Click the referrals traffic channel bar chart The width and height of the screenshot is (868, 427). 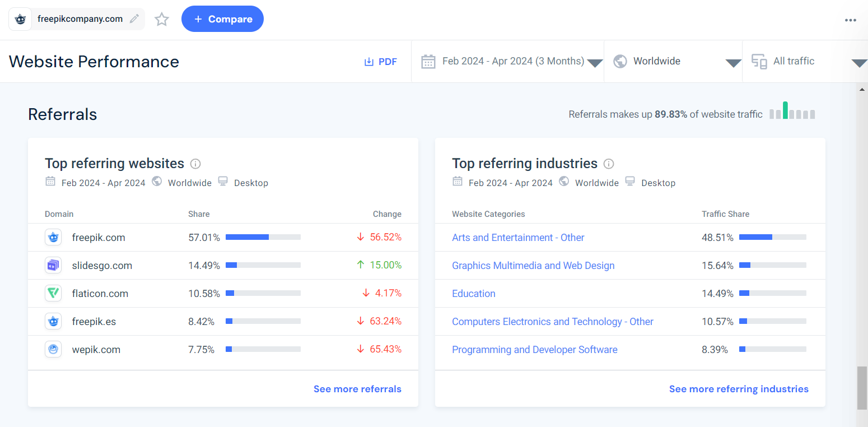click(x=792, y=110)
